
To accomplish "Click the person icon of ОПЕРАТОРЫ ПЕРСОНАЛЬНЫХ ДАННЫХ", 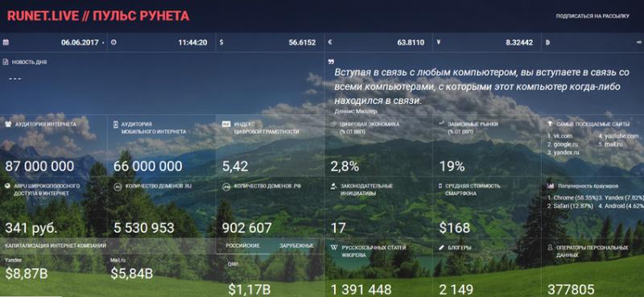I will click(550, 248).
